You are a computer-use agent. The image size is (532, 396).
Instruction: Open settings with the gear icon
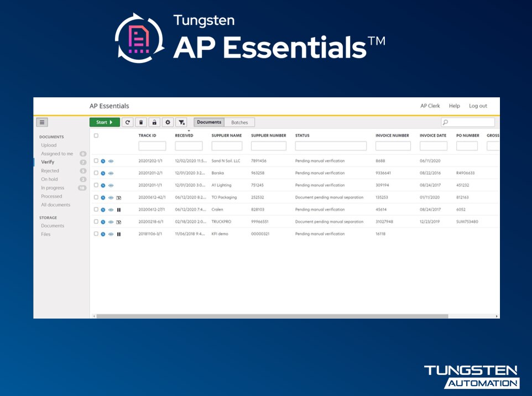(168, 122)
